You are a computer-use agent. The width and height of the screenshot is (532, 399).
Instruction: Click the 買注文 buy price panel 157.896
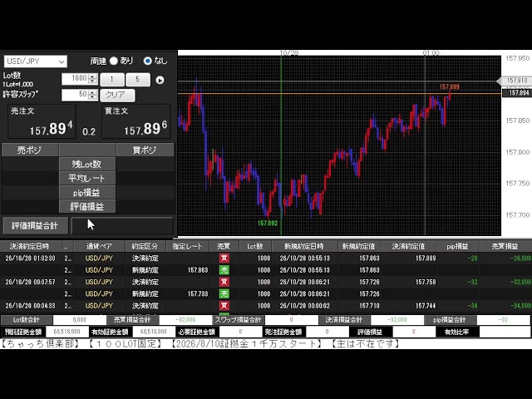click(135, 121)
